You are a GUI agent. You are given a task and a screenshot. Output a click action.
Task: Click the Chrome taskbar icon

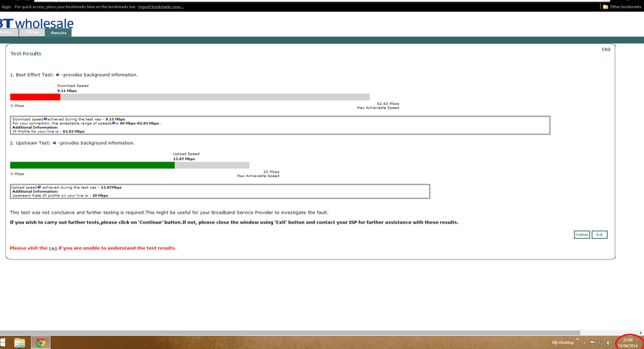pos(40,343)
